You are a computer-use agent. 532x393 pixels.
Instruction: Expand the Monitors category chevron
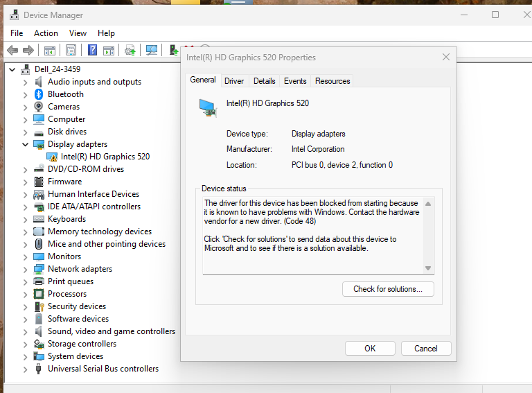click(25, 257)
